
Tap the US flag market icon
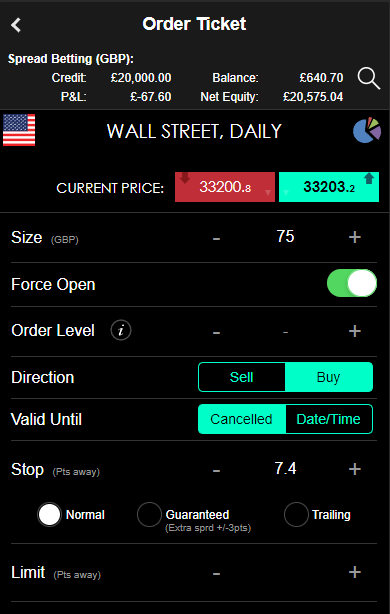[19, 130]
